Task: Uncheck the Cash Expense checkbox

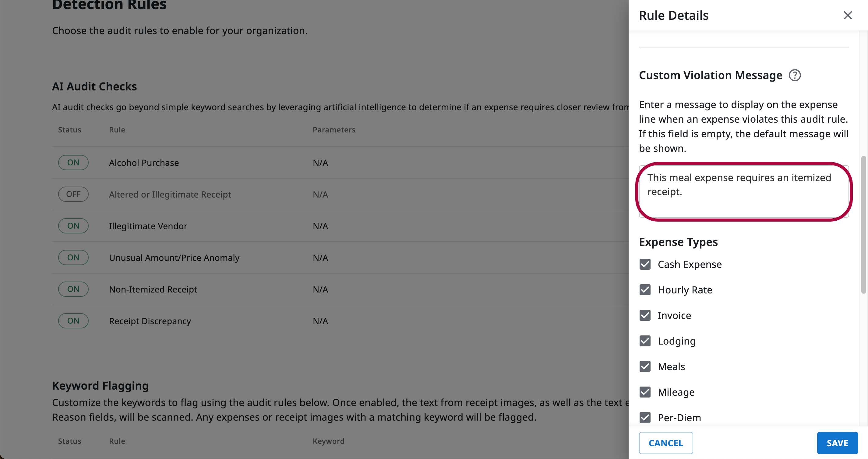Action: 645,265
